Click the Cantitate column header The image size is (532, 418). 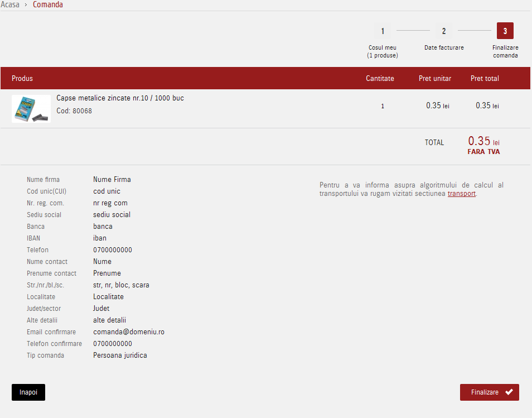pos(380,79)
